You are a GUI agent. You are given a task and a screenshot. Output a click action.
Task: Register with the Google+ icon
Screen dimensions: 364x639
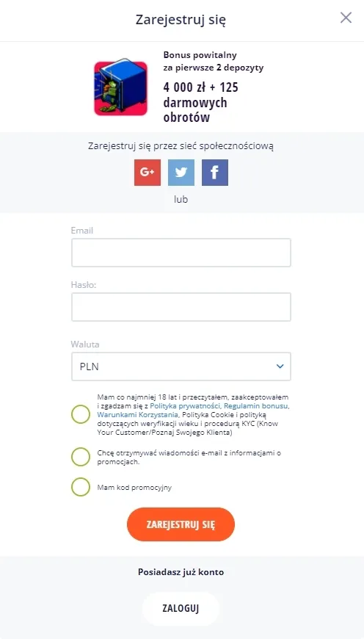click(148, 173)
